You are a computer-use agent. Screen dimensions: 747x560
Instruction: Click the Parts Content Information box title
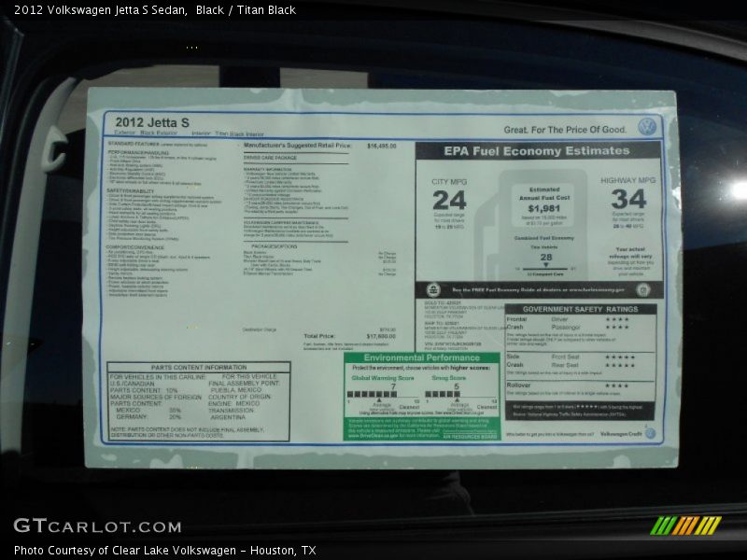[x=198, y=368]
